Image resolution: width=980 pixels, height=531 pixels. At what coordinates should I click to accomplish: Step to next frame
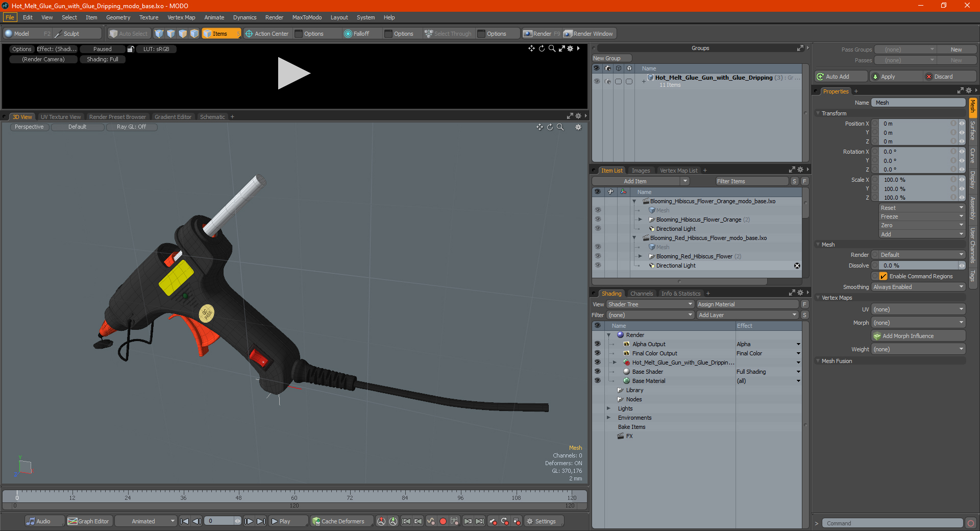coord(249,521)
